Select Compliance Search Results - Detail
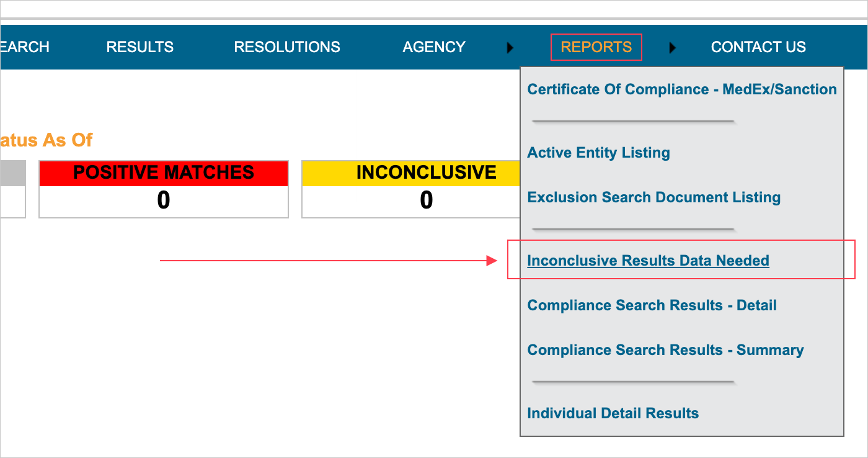Screen dimensions: 868x458 pos(652,305)
